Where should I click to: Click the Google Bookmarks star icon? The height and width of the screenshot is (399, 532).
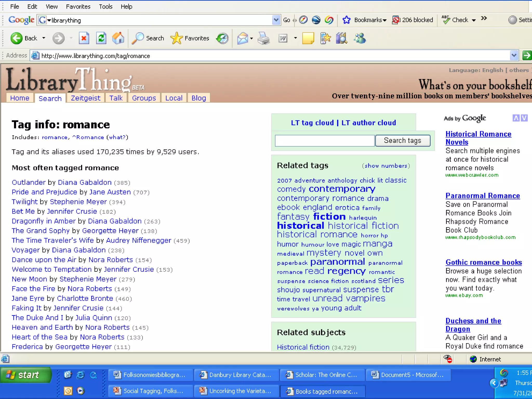[346, 20]
